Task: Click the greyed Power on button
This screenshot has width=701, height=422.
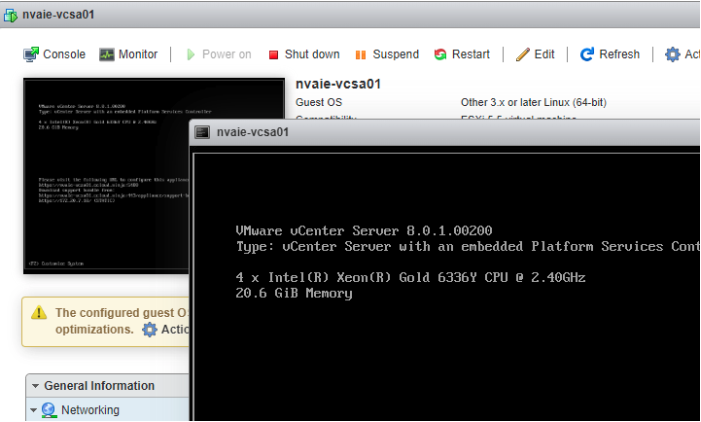Action: click(x=219, y=55)
